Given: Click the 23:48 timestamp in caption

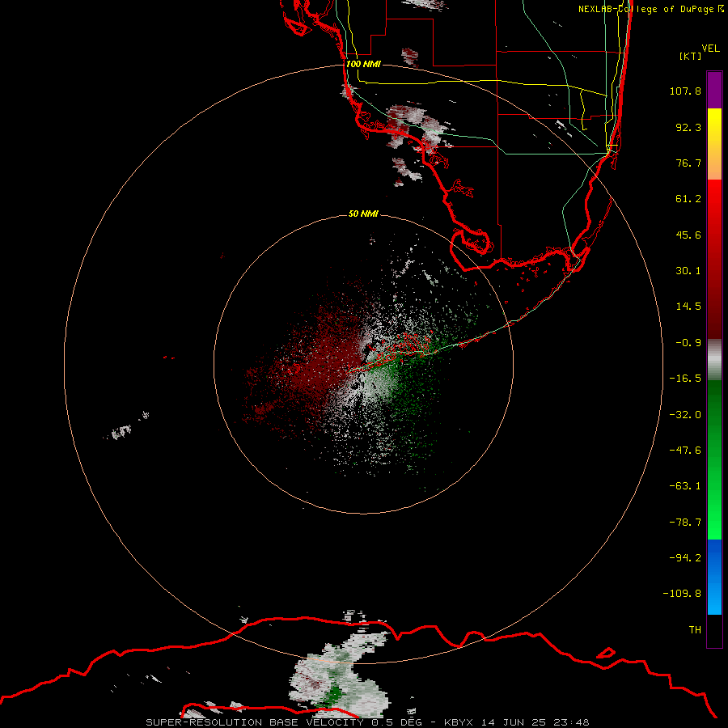Looking at the screenshot, I should (x=574, y=722).
